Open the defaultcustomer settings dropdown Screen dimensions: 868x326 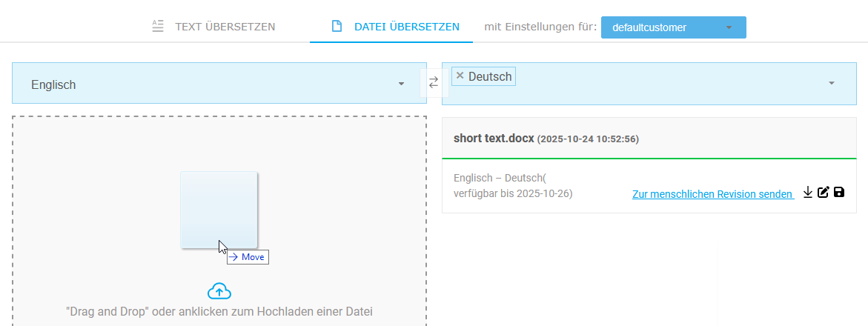(x=673, y=27)
